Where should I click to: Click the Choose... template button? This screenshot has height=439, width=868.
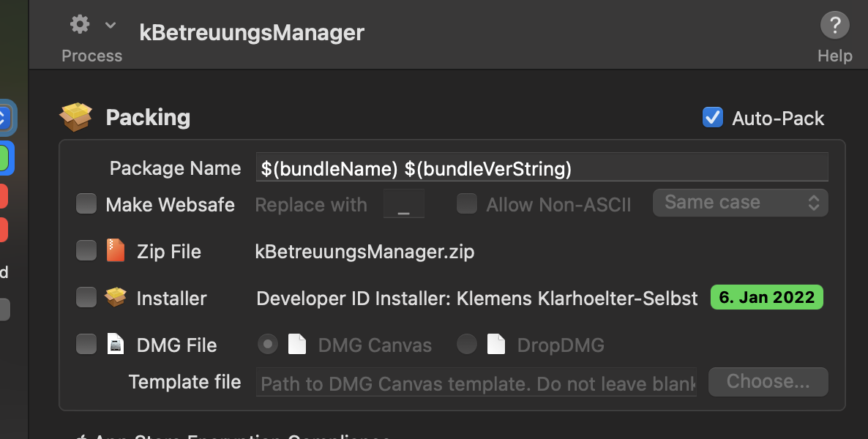pos(768,381)
